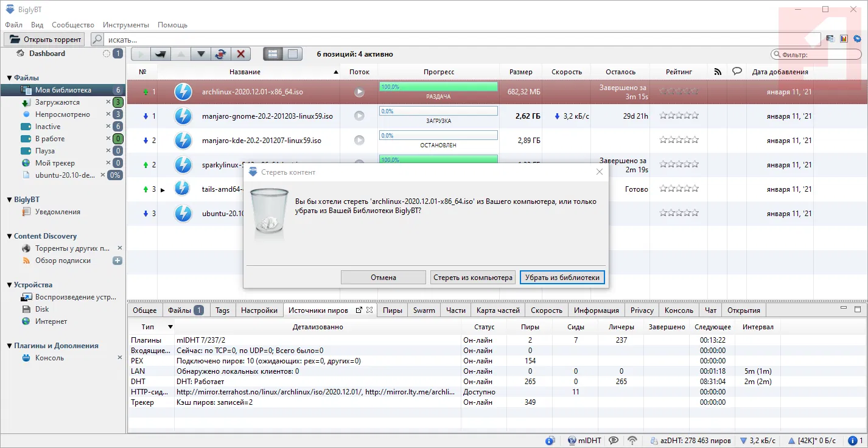The width and height of the screenshot is (868, 448).
Task: Click the pop-out icon on Источники пиров tab
Action: [x=359, y=310]
